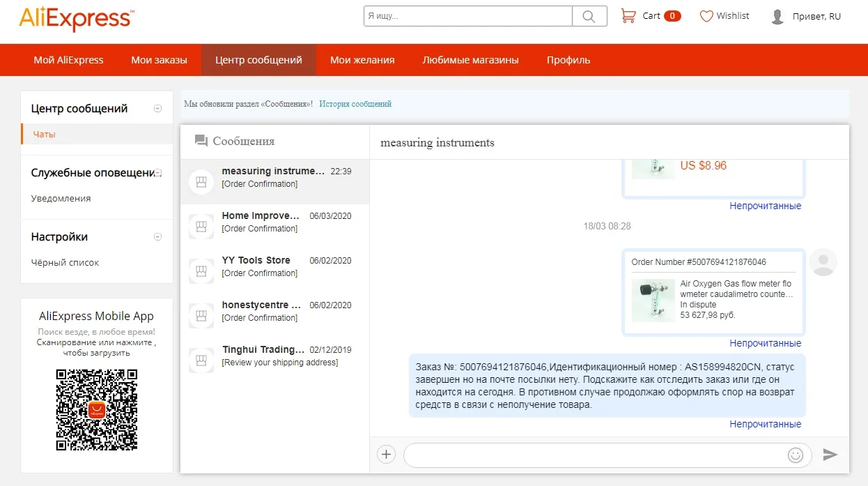This screenshot has width=868, height=486.
Task: Click the AliExpress logo
Action: (x=77, y=19)
